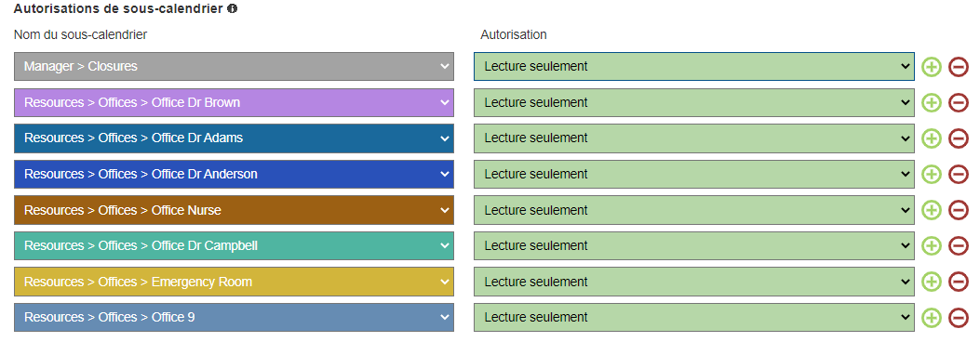Remove the Office Dr Brown permission row
The image size is (980, 342).
(958, 102)
